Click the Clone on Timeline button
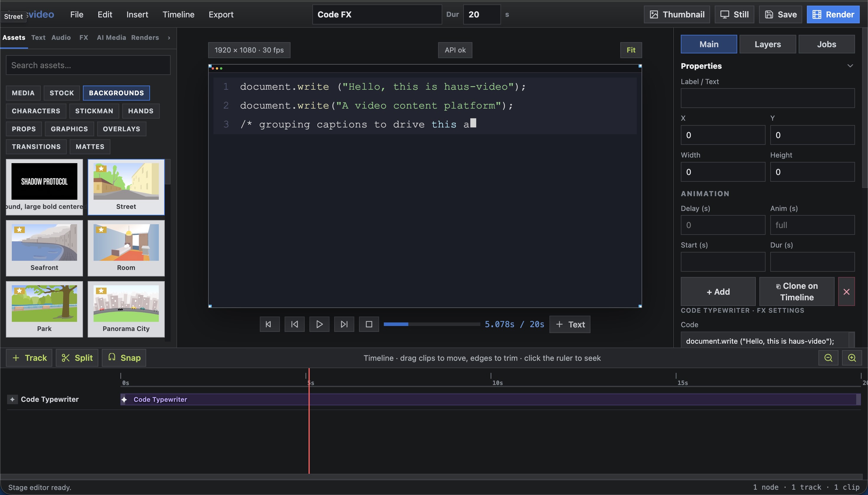The image size is (868, 495). (x=797, y=292)
